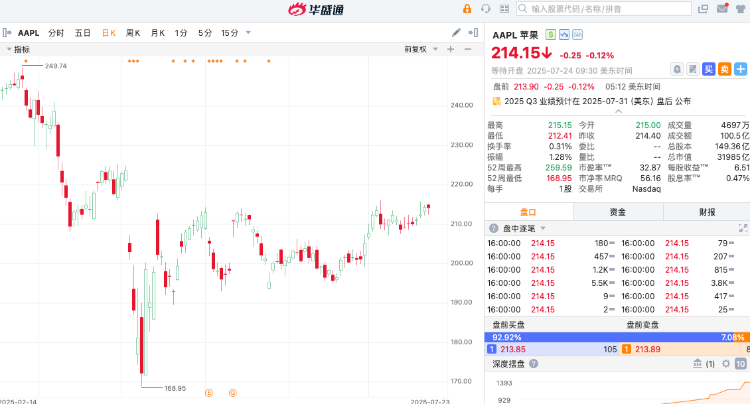Click help icon beside 盘中逐笔
750x404 pixels.
[494, 229]
